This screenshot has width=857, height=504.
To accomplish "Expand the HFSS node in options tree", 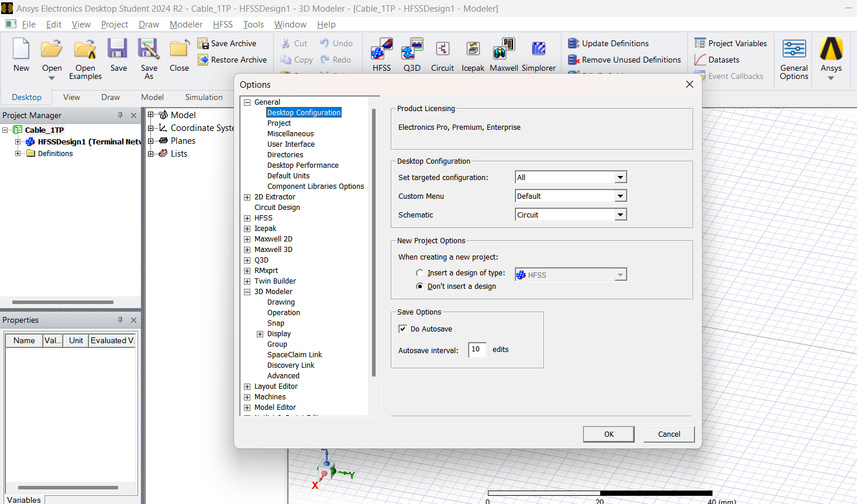I will coord(247,218).
